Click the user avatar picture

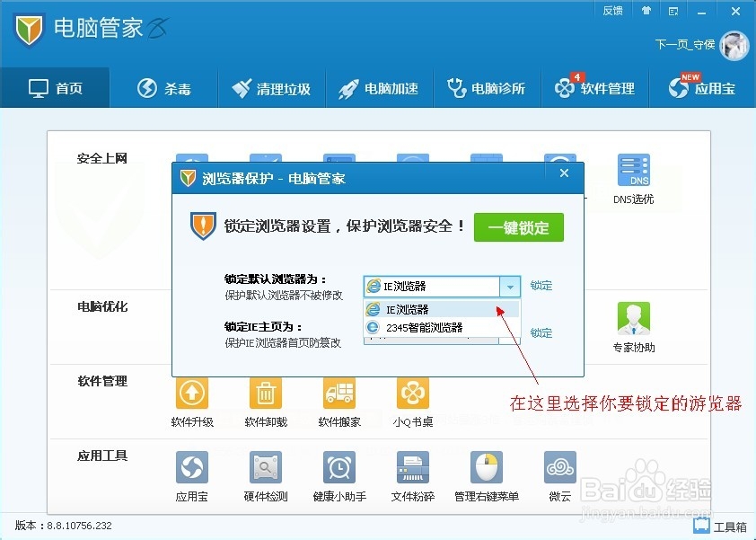click(734, 46)
